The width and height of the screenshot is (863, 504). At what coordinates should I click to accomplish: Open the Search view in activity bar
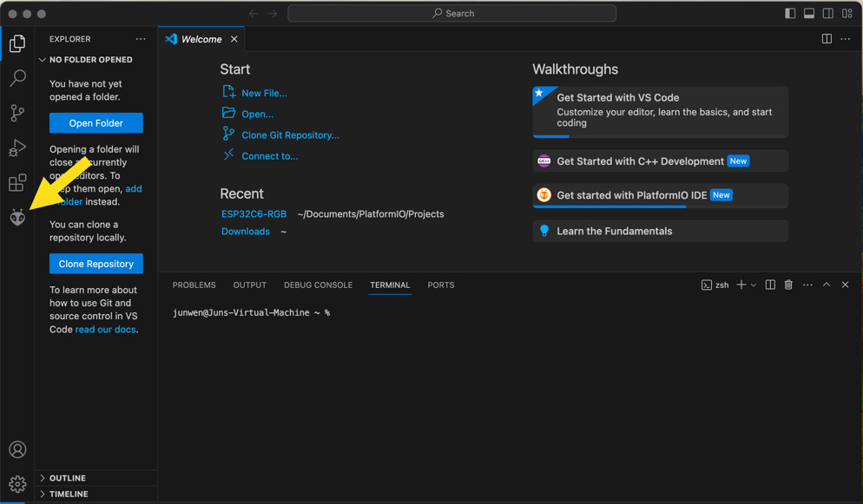(17, 78)
